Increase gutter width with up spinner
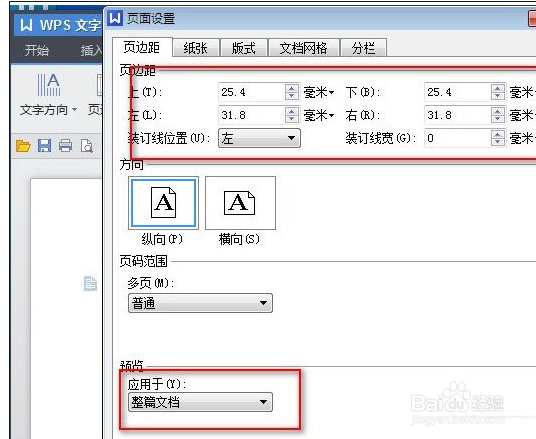536x439 pixels. pyautogui.click(x=498, y=134)
